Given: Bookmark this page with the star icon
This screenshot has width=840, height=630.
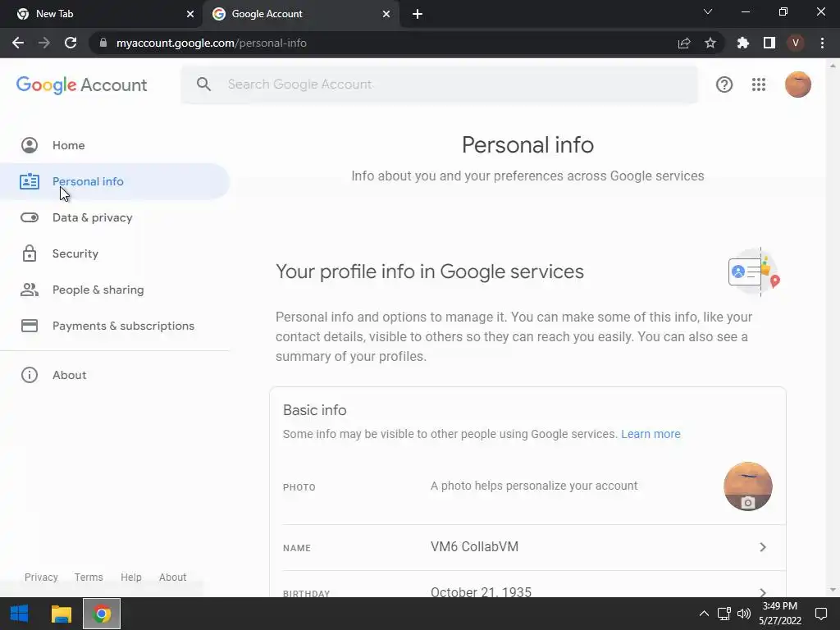Looking at the screenshot, I should 710,43.
